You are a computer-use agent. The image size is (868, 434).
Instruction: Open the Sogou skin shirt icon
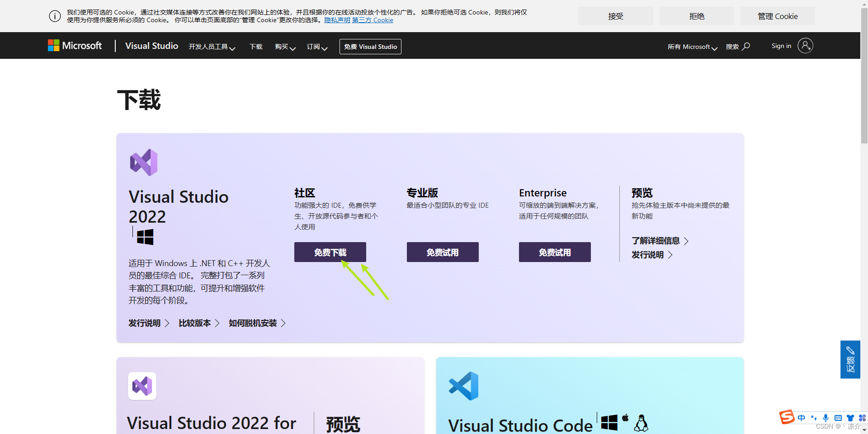point(850,418)
